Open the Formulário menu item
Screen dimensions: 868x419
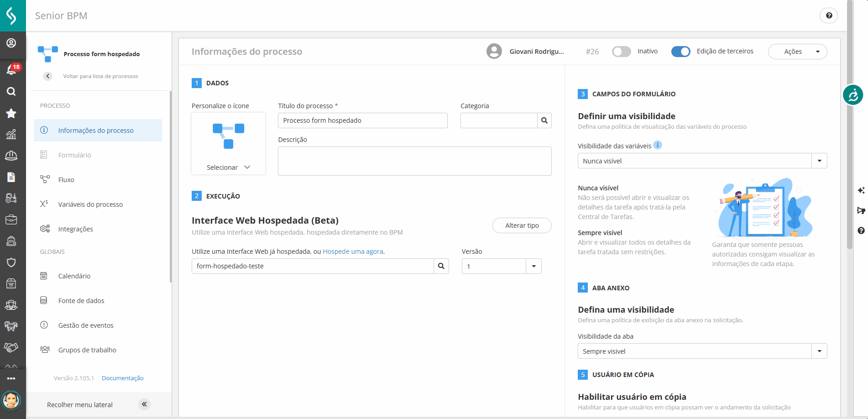(x=98, y=155)
